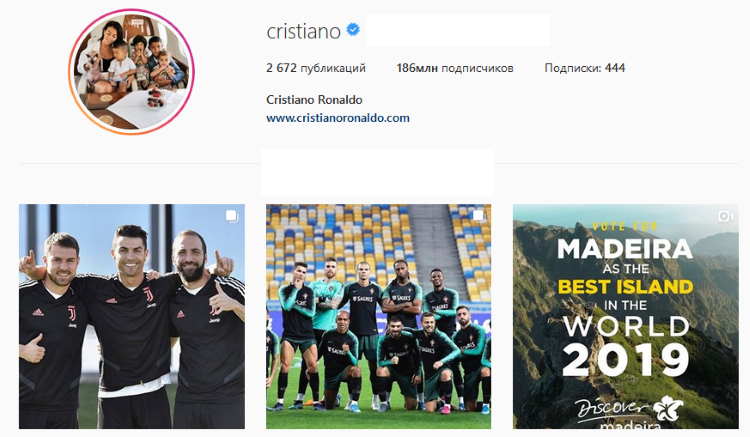Click the Juventus crest on the center player's shirt
This screenshot has width=750, height=437.
coord(149,295)
